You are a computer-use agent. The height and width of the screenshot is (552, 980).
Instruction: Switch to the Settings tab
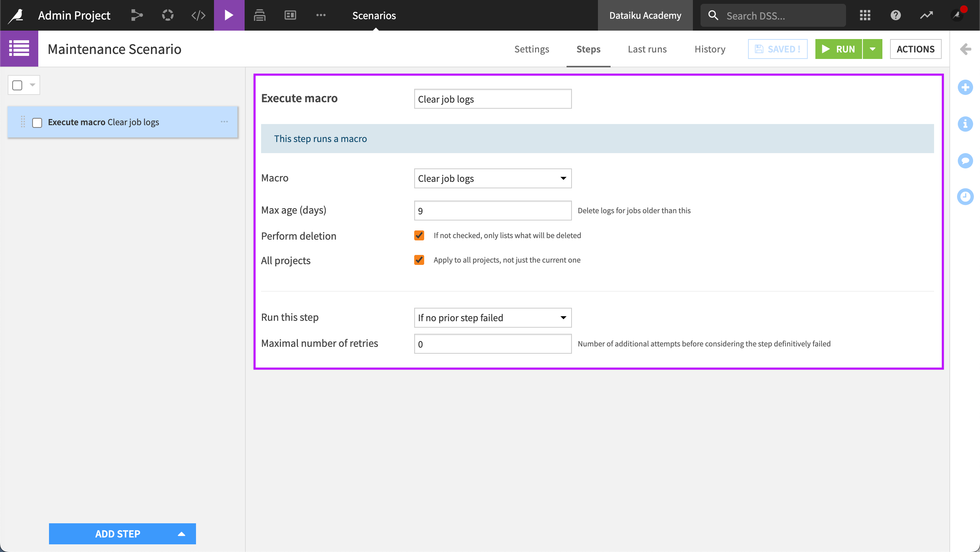[x=532, y=49]
